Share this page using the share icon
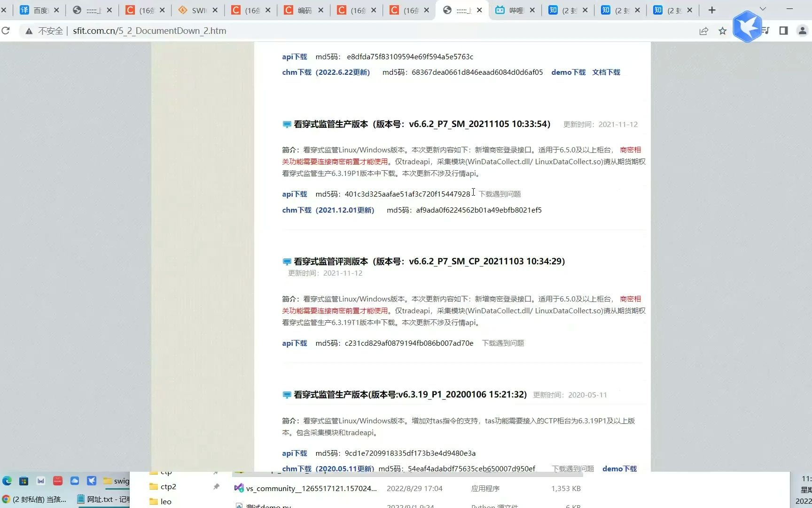This screenshot has width=812, height=508. (703, 31)
